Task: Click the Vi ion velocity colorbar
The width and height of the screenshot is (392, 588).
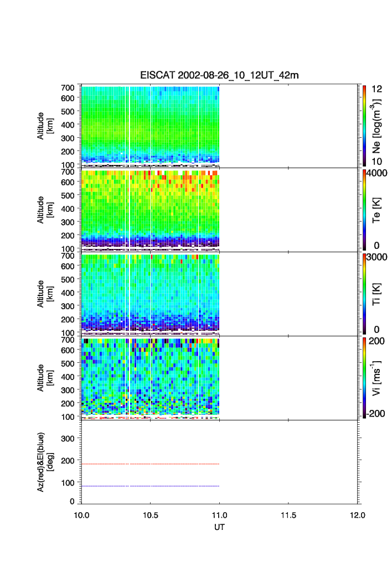Action: point(364,378)
